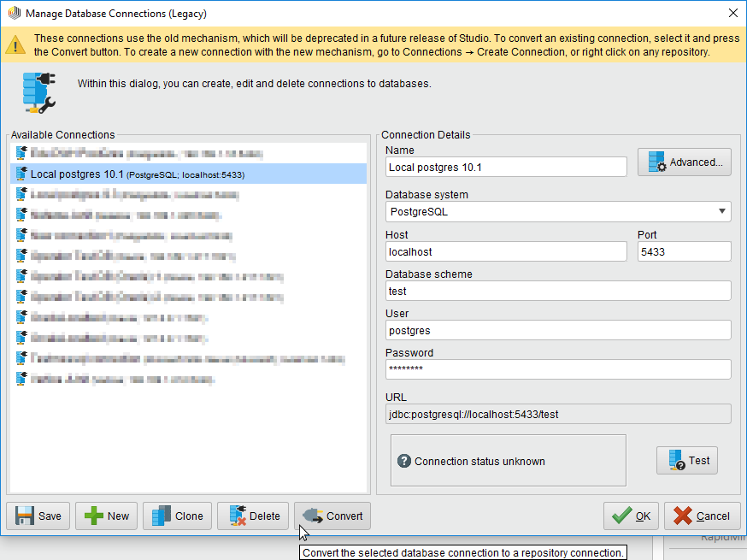Test the database connection
The width and height of the screenshot is (747, 560).
coord(686,460)
